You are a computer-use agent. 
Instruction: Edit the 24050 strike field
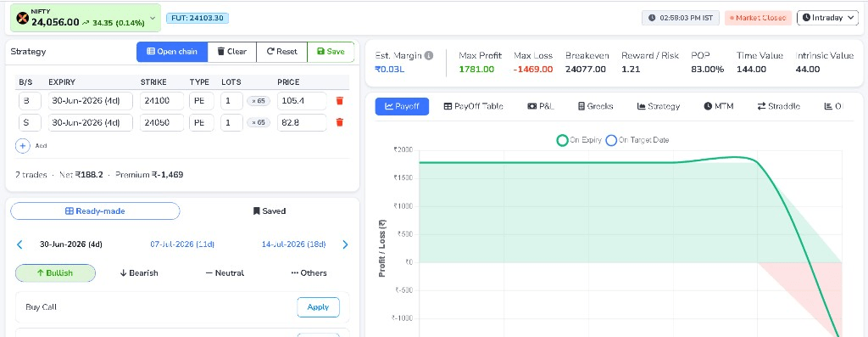tap(162, 122)
